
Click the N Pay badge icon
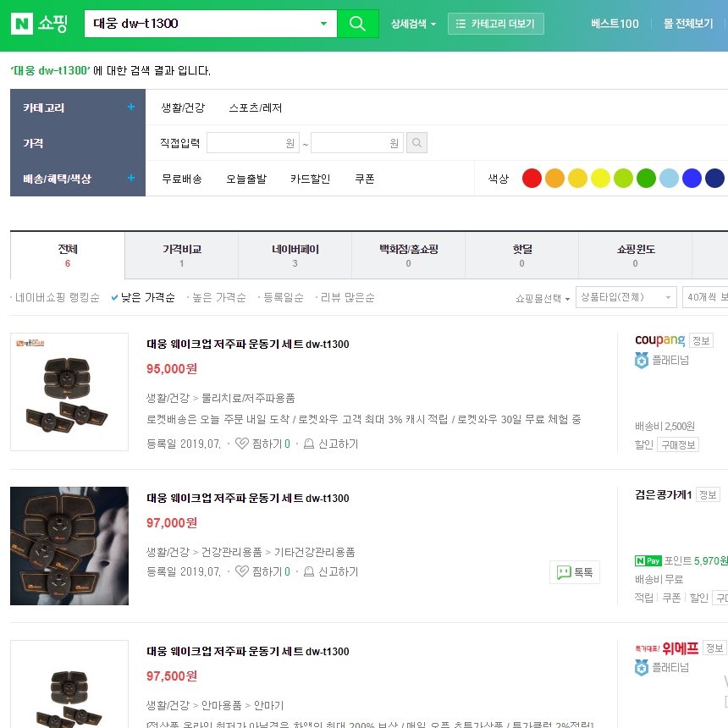[648, 561]
